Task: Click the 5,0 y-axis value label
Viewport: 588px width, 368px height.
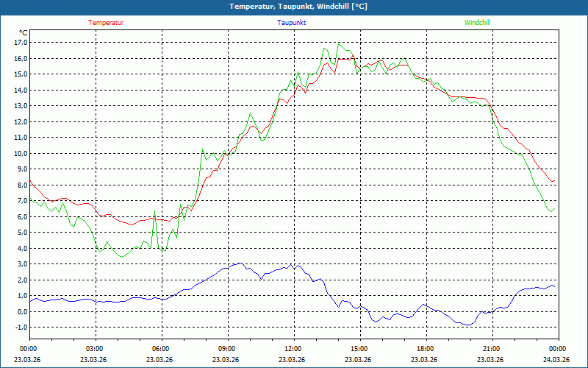Action: (22, 233)
